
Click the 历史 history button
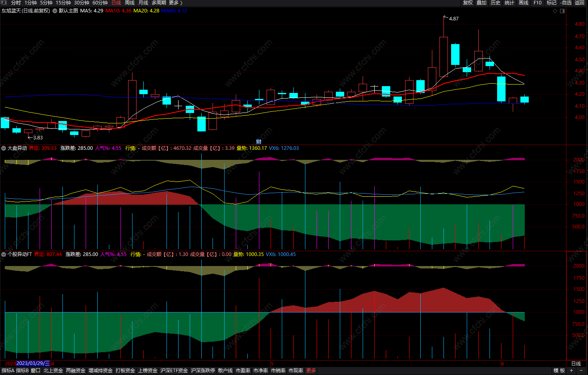pos(496,3)
